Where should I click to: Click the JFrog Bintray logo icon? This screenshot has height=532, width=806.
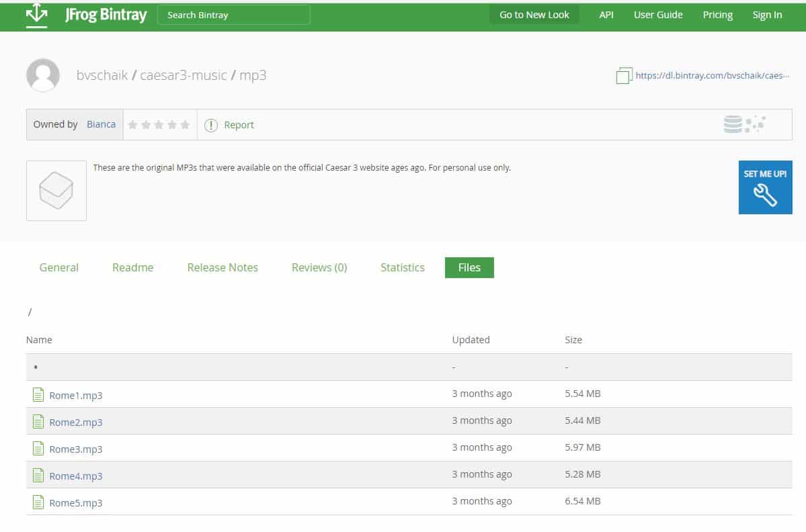(x=36, y=15)
